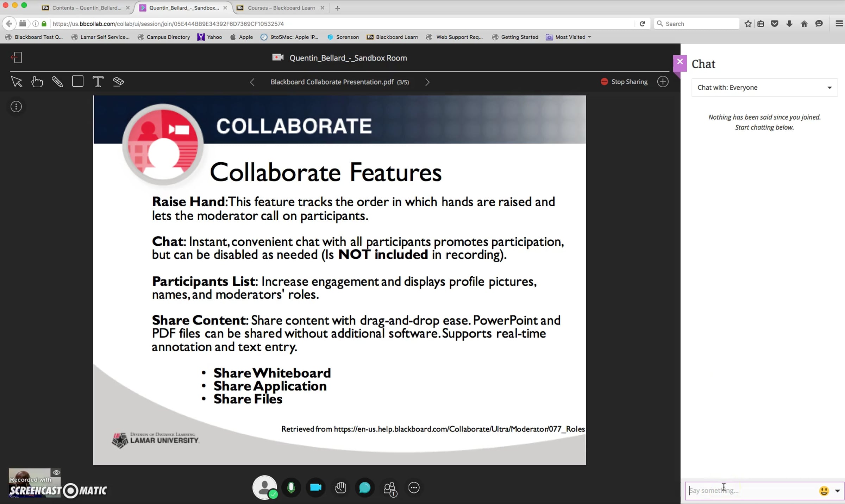
Task: Go to the previous slide
Action: click(x=252, y=82)
